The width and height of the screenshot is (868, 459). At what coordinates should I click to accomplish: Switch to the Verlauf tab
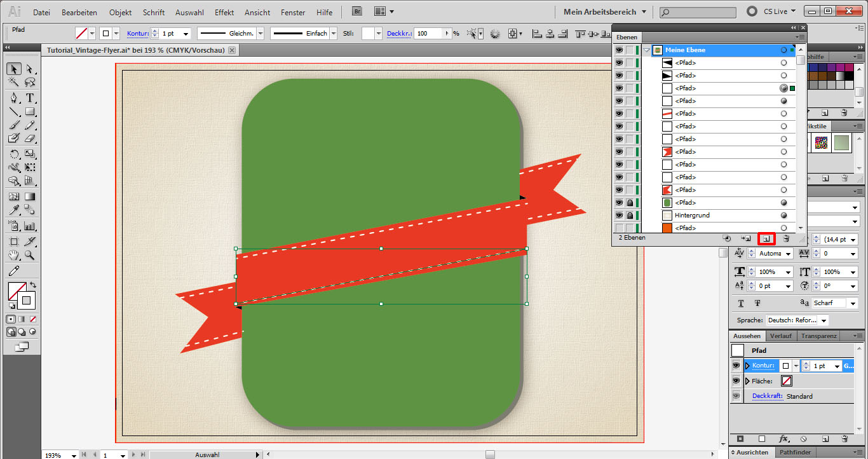pyautogui.click(x=780, y=336)
